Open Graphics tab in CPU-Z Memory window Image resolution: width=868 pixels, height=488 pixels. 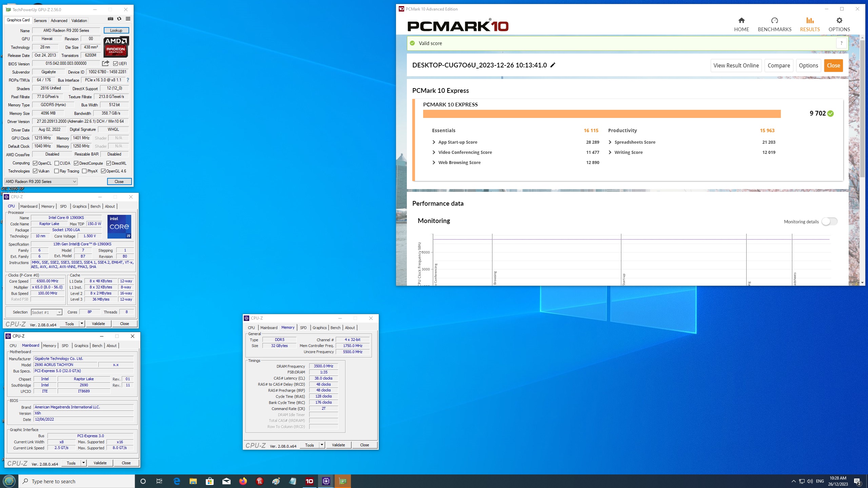pyautogui.click(x=319, y=328)
